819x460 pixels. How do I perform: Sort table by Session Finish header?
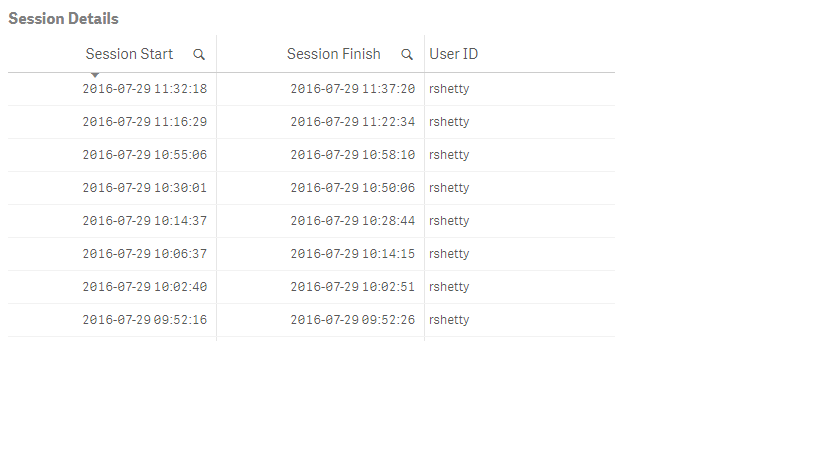[x=333, y=54]
